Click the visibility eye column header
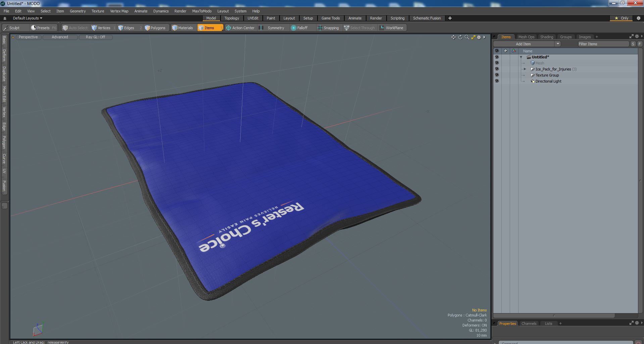Screen dimensions: 644x344 tap(497, 51)
